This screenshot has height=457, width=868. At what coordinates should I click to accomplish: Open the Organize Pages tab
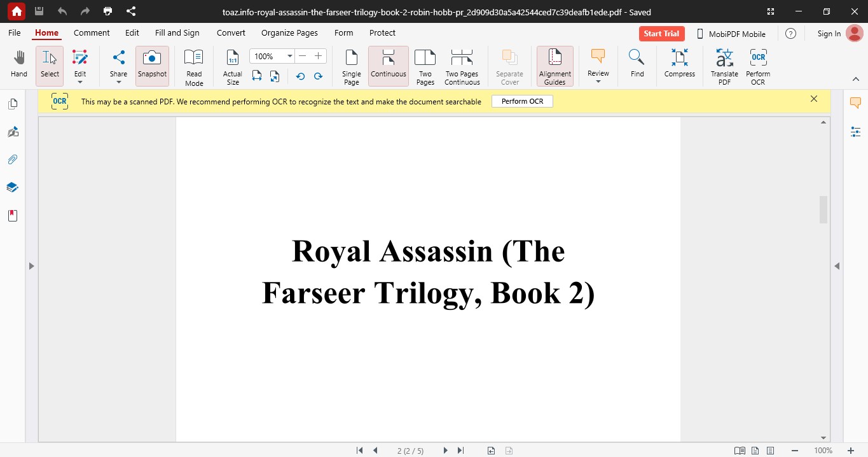click(x=289, y=33)
